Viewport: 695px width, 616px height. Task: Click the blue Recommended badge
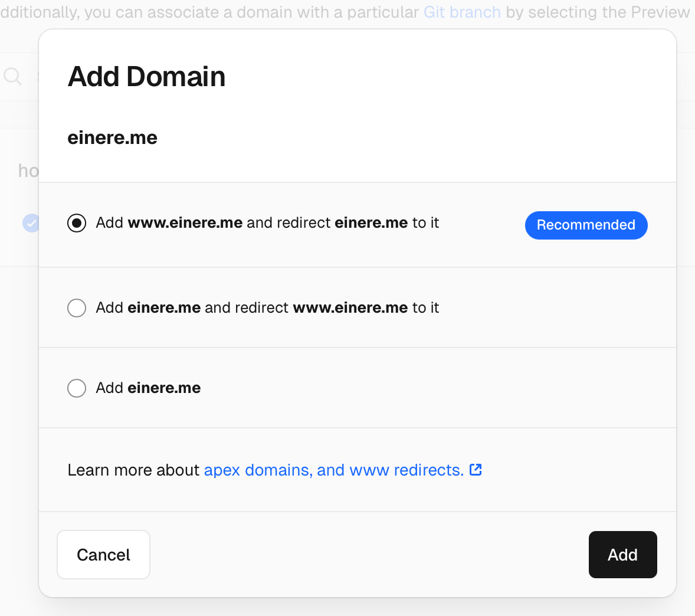[586, 225]
